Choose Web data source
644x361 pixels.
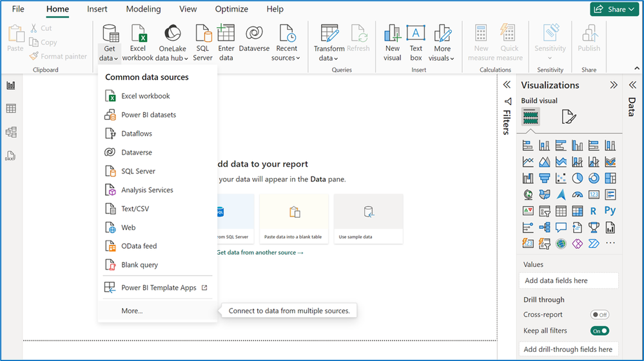pyautogui.click(x=157, y=228)
